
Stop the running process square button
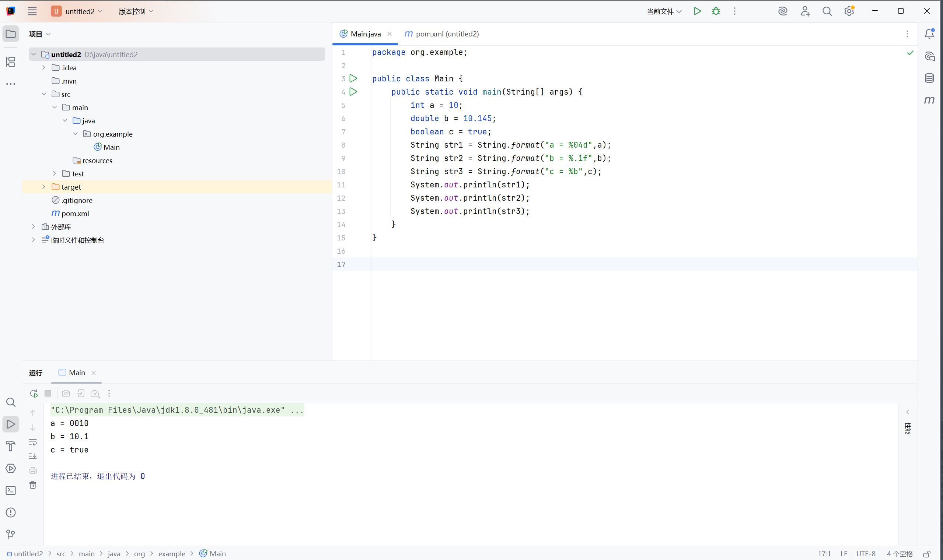pos(48,393)
